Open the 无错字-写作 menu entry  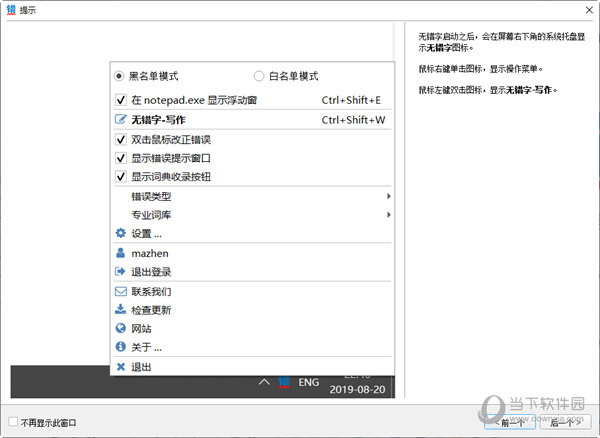(252, 120)
